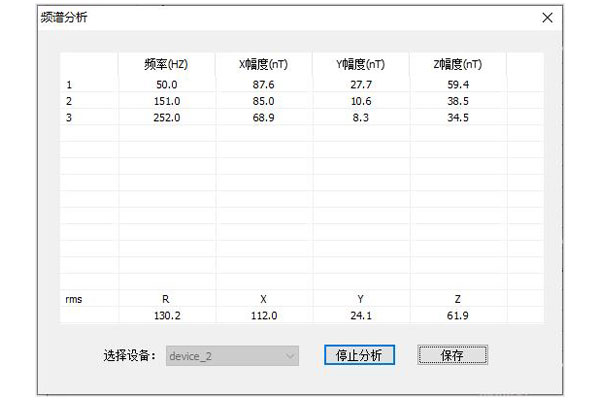
Task: Click the X幅度(nT) column header
Action: click(263, 64)
